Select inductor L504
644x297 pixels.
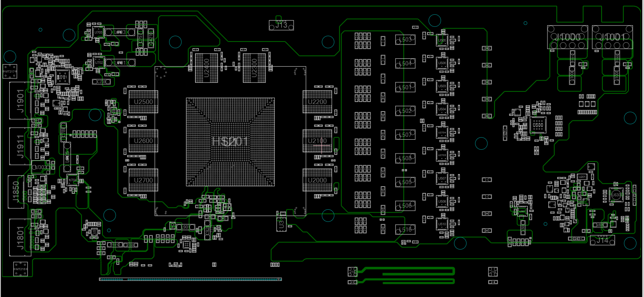tap(405, 63)
